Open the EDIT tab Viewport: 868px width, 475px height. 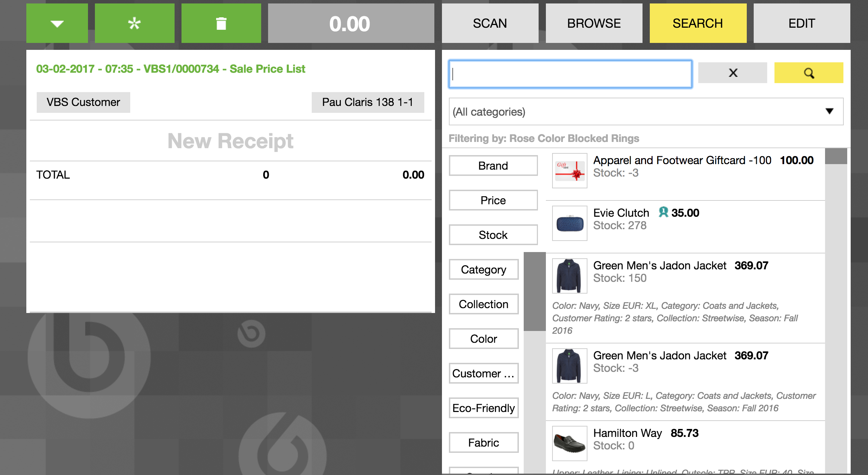tap(801, 23)
